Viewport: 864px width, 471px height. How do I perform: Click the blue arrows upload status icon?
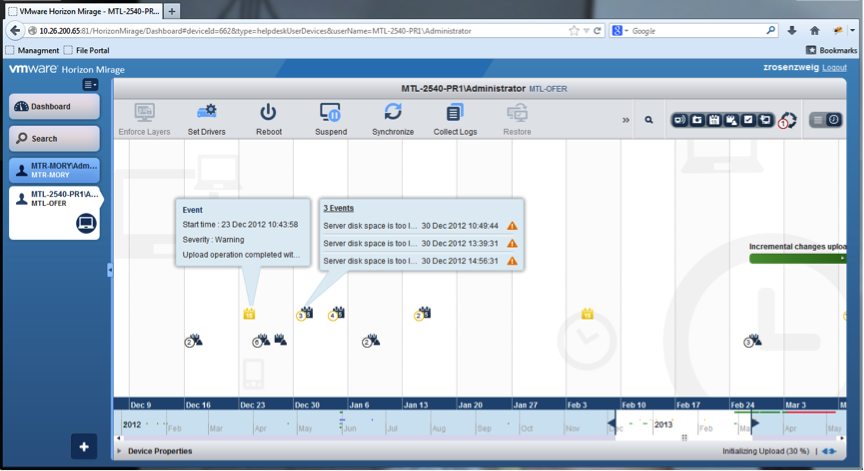click(829, 451)
